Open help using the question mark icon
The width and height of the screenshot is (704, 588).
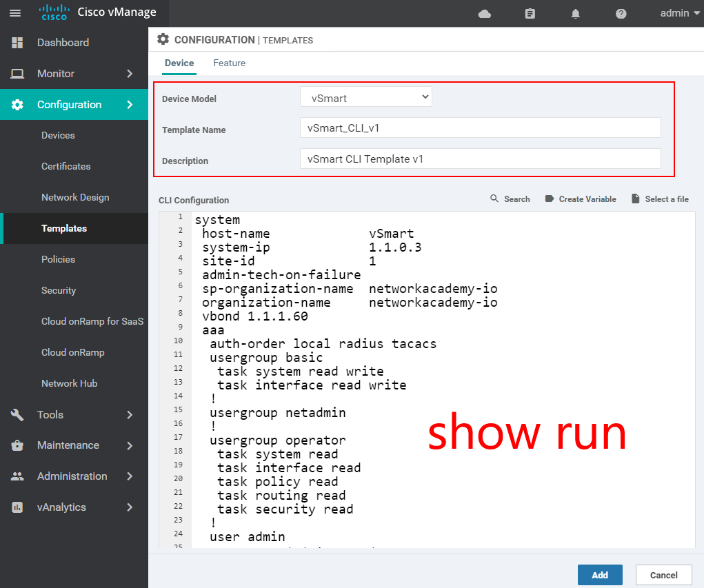(621, 13)
